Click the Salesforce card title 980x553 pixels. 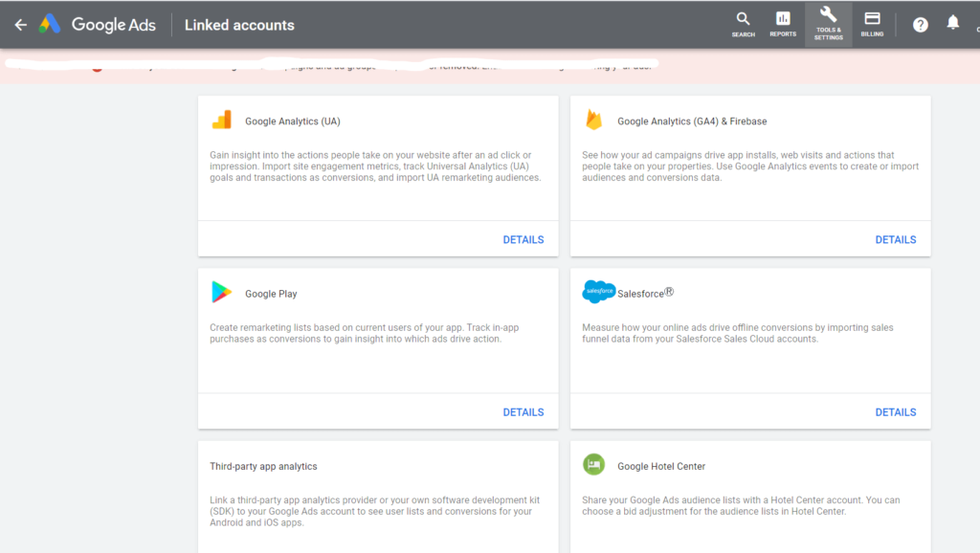[x=646, y=293]
